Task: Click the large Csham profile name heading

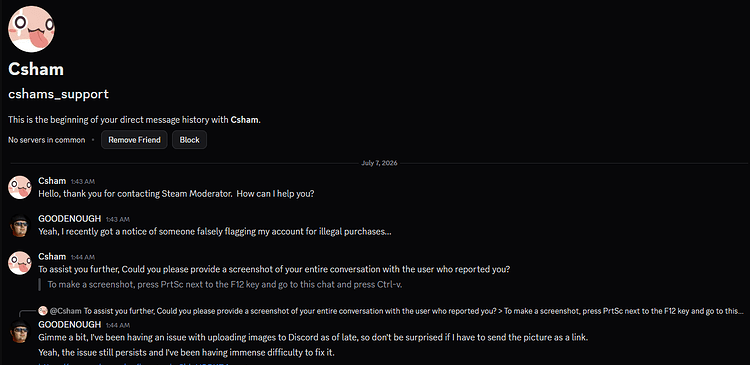Action: coord(36,69)
